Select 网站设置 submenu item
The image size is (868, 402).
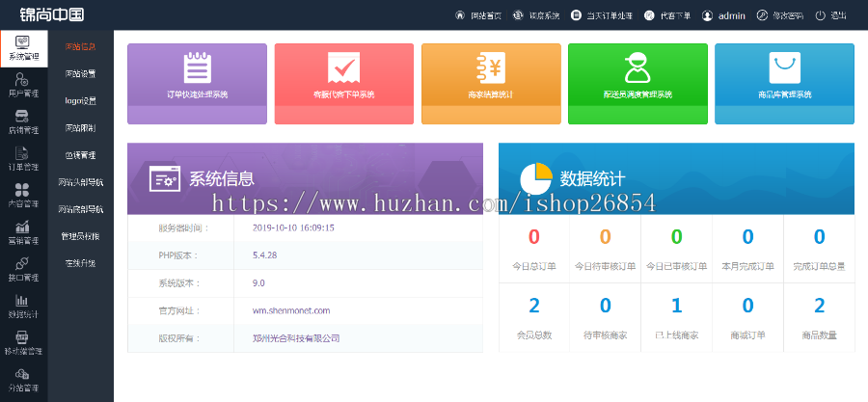click(80, 73)
